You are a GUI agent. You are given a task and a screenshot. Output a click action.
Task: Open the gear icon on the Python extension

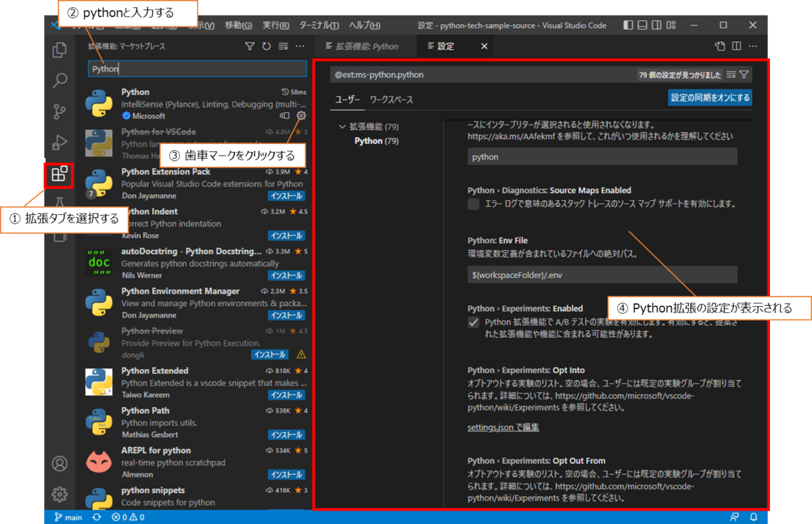[x=301, y=116]
